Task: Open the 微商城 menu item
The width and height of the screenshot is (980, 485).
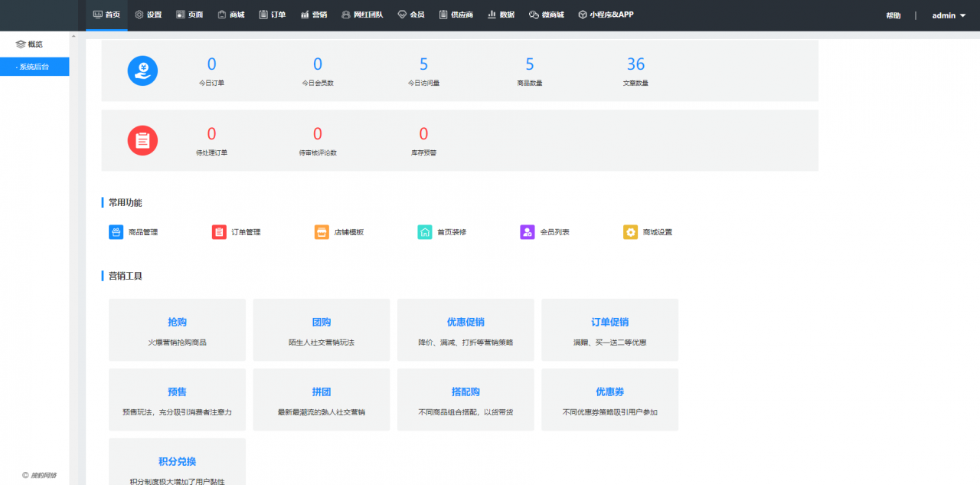Action: tap(547, 15)
